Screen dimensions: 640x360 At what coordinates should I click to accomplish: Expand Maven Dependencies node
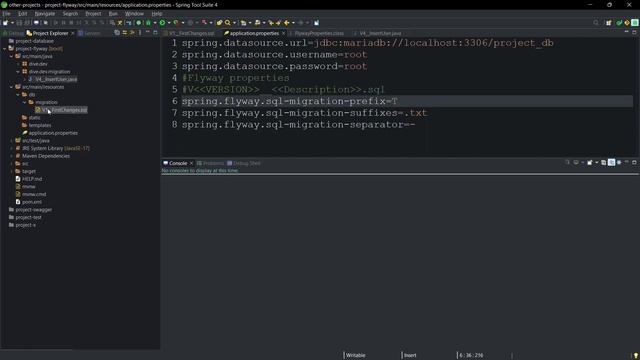[11, 156]
